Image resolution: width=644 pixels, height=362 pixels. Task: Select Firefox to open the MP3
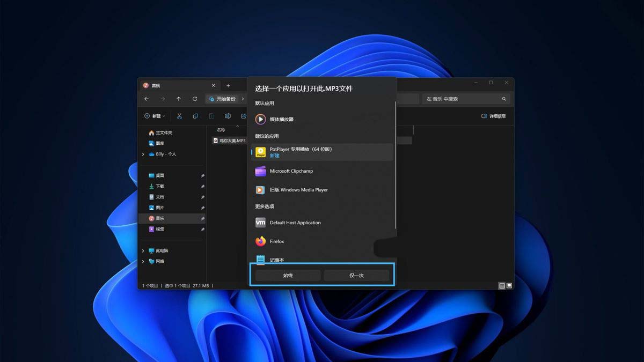click(x=277, y=241)
